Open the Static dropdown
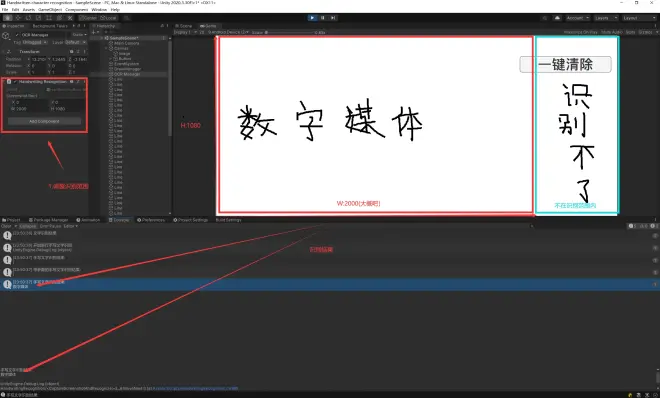The height and width of the screenshot is (398, 660). click(x=79, y=35)
